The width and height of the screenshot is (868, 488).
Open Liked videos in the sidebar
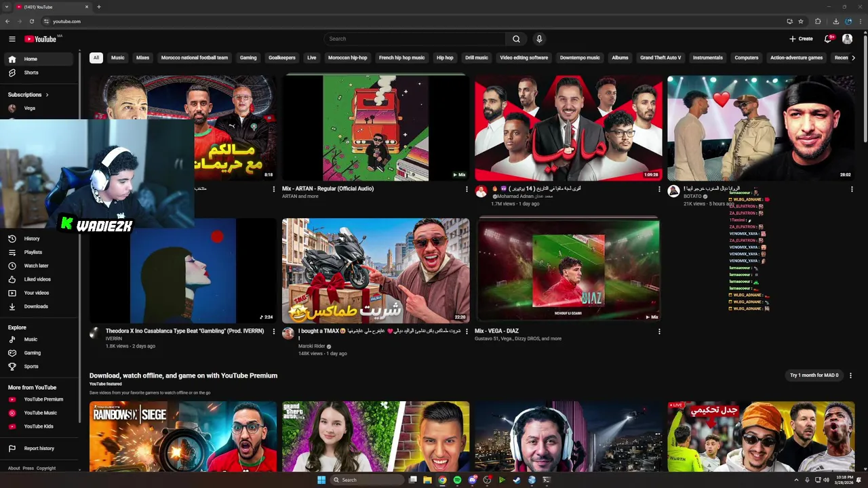40,279
